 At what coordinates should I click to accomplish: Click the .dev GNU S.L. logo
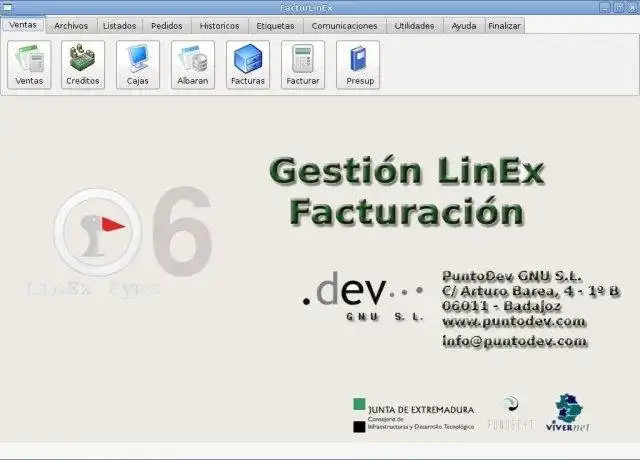[362, 297]
